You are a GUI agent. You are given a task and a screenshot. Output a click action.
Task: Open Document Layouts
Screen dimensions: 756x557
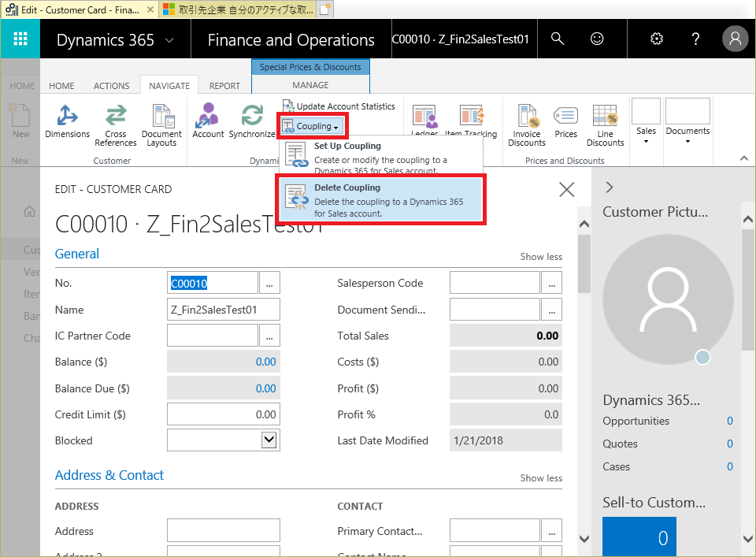coord(161,125)
